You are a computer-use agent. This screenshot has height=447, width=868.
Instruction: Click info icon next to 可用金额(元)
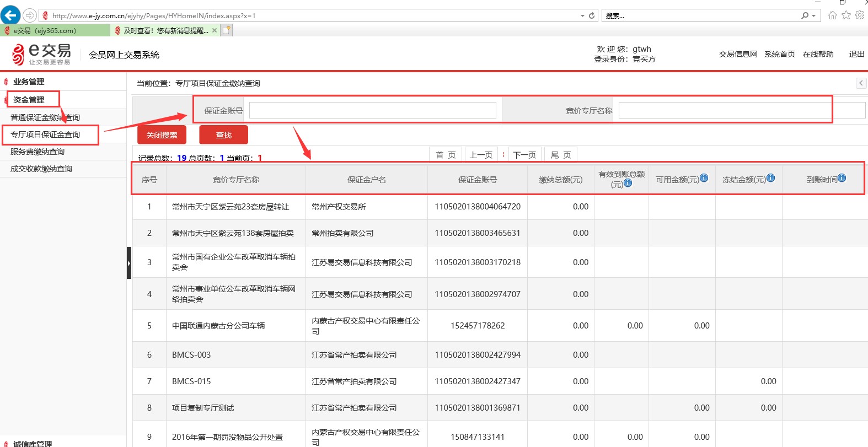(704, 178)
